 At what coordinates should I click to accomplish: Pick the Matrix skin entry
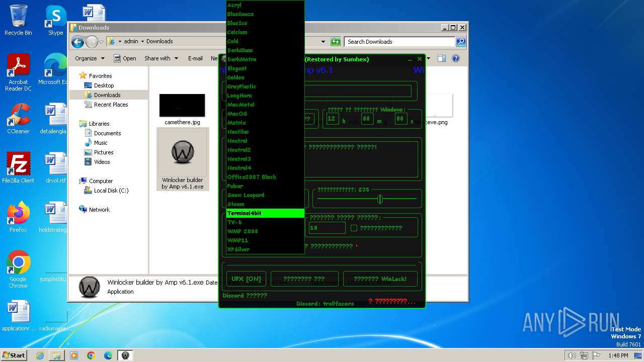[265, 123]
